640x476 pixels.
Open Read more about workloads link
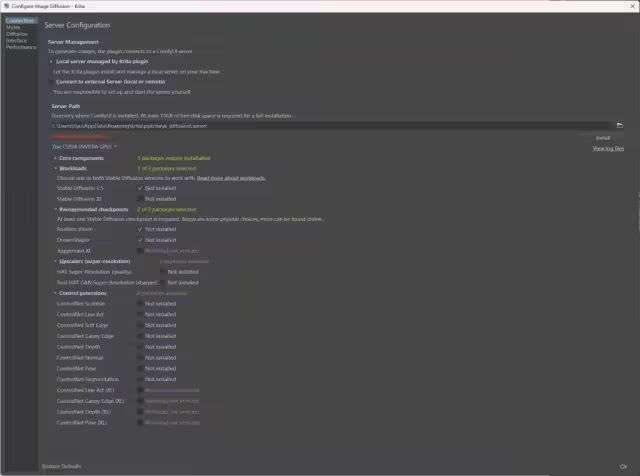click(x=231, y=178)
